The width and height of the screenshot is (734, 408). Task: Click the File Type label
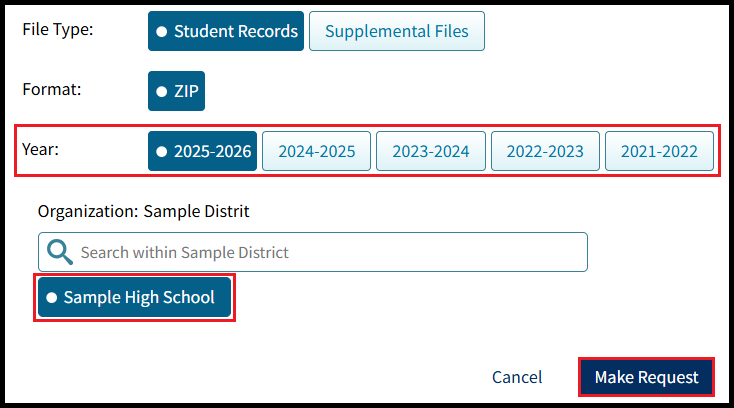[58, 29]
